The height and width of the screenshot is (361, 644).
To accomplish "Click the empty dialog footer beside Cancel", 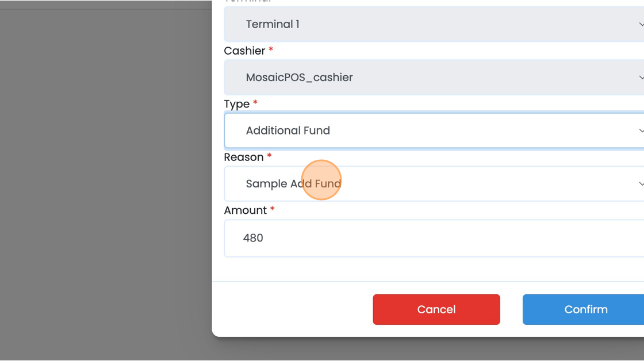I will pyautogui.click(x=293, y=309).
